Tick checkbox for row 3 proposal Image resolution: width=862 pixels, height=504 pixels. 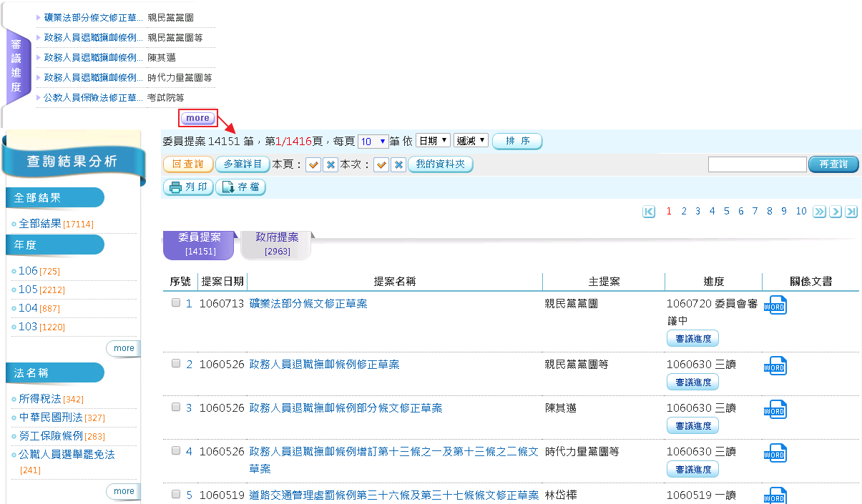click(x=176, y=407)
